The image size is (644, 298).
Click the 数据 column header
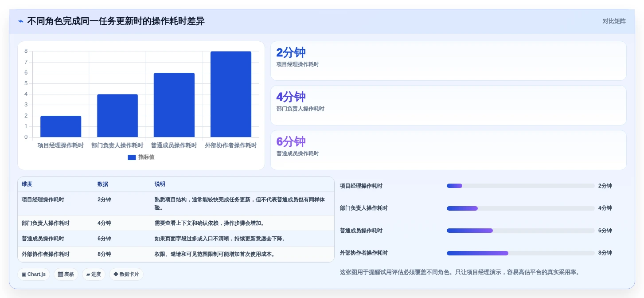coord(103,184)
